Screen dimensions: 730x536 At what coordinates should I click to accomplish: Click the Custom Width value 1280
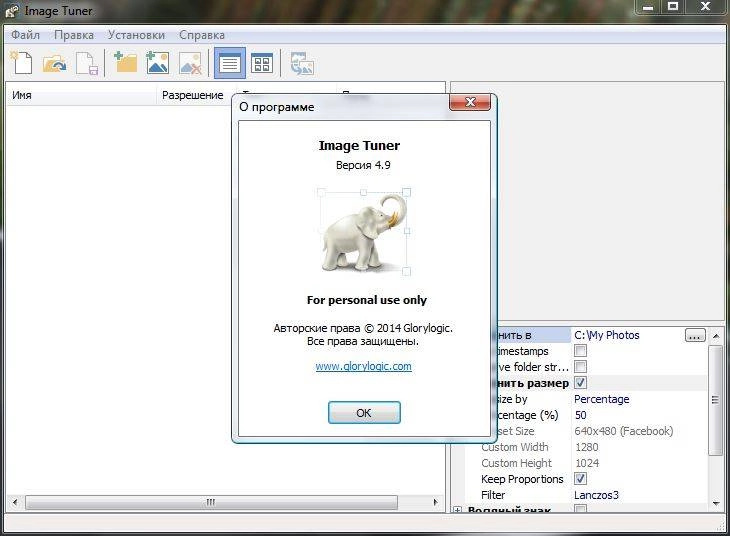(x=587, y=447)
